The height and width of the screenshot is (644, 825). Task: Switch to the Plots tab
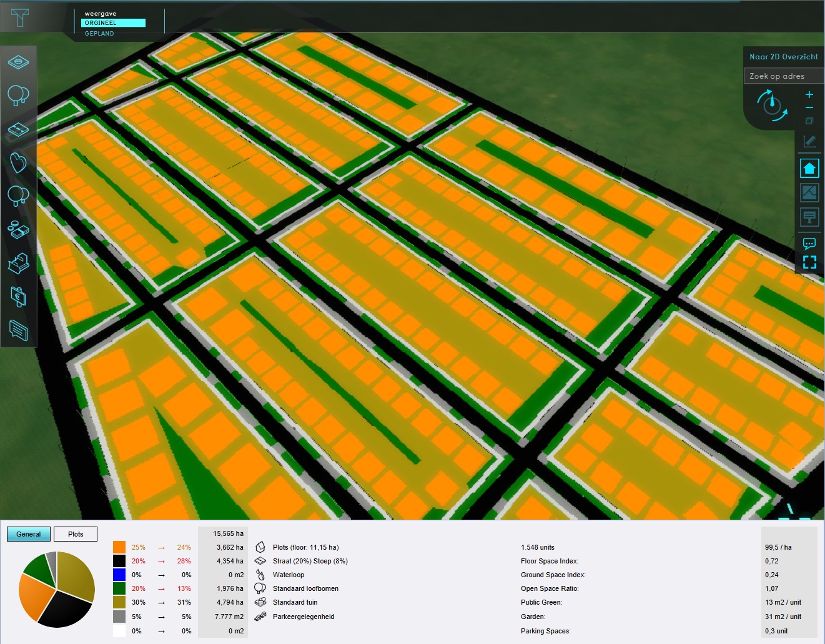point(76,534)
